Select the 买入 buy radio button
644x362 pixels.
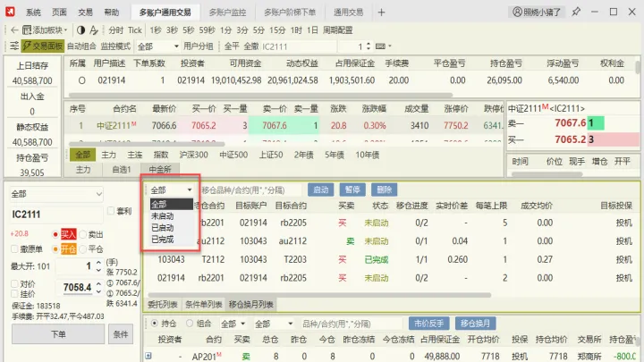click(x=55, y=234)
